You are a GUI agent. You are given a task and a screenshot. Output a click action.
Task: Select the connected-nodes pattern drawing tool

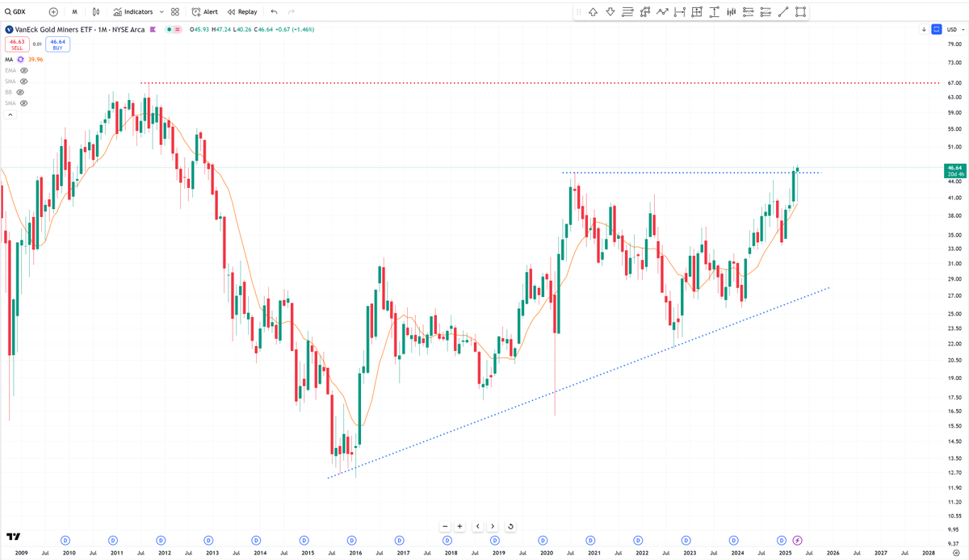(645, 12)
